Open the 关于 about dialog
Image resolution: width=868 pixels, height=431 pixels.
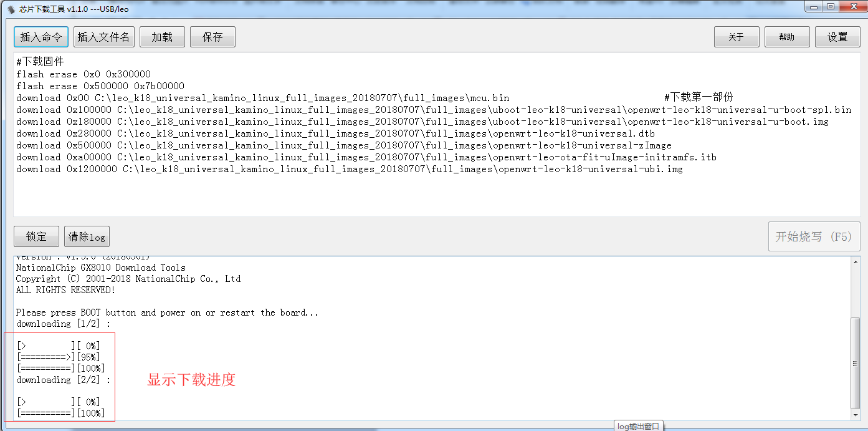[737, 37]
